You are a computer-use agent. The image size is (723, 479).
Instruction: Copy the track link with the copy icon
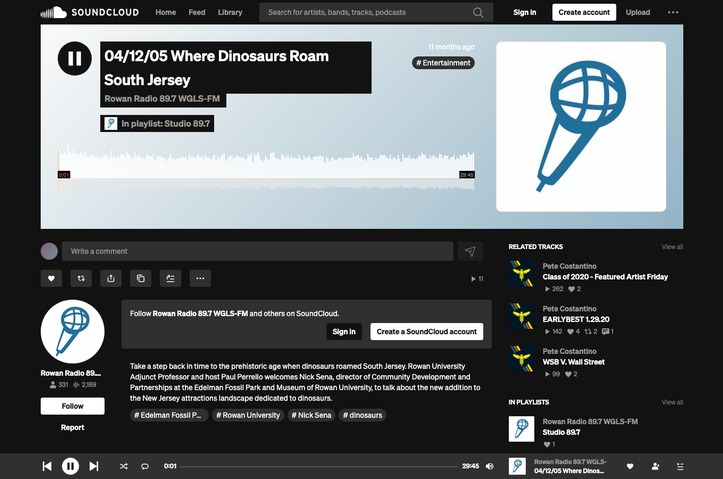click(x=141, y=278)
